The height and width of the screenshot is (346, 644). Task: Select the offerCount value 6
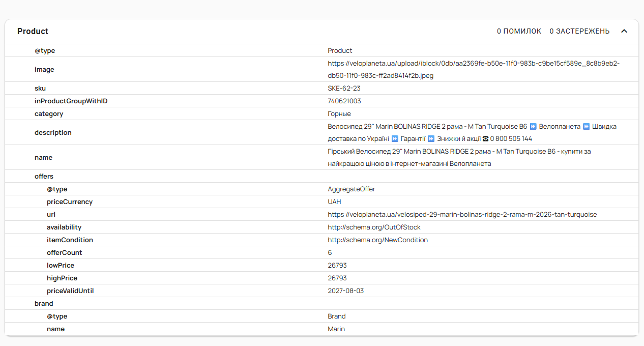[330, 253]
